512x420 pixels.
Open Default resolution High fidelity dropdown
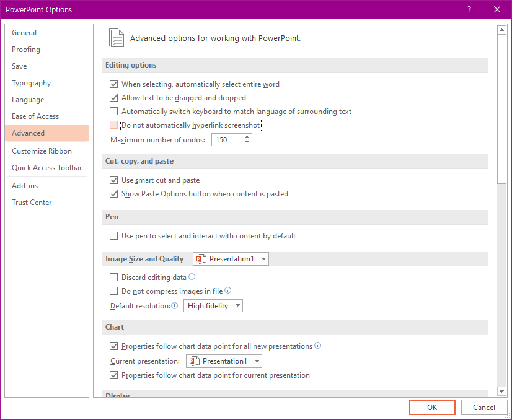pos(213,306)
